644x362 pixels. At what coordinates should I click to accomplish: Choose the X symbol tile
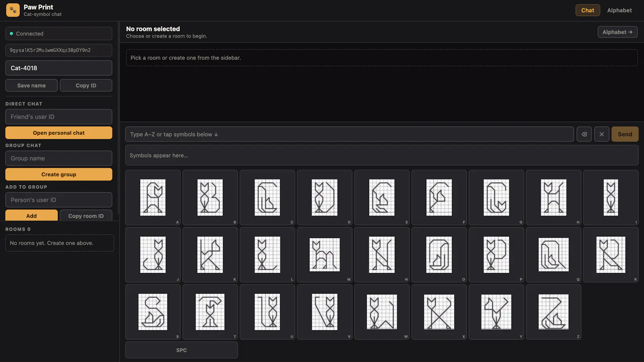tap(439, 312)
